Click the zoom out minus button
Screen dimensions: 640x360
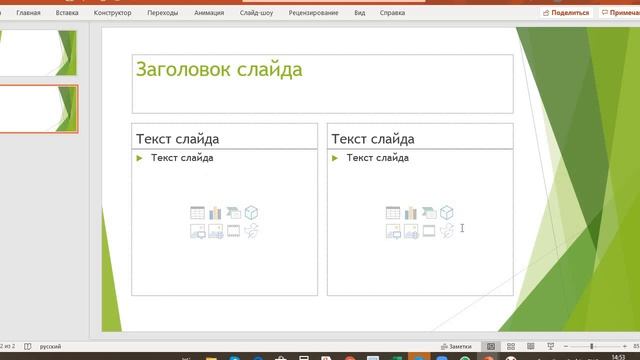point(566,347)
